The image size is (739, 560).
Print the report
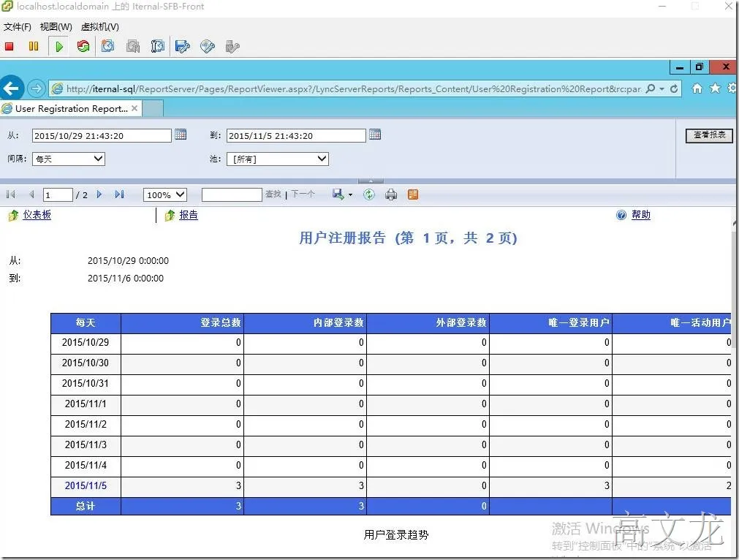391,194
